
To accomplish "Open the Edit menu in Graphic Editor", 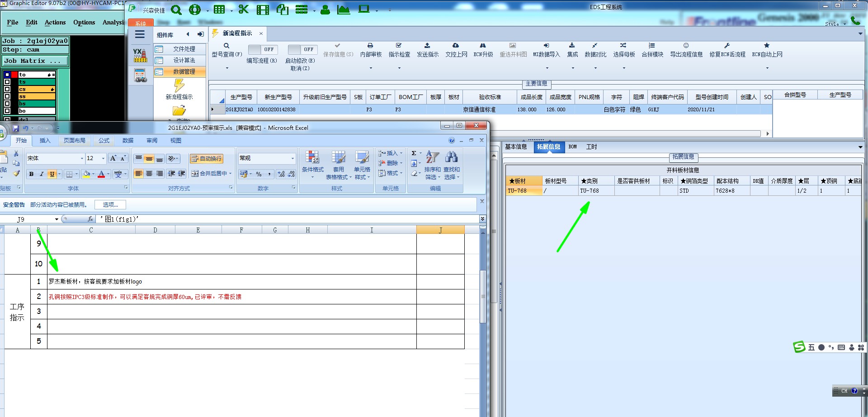I will click(x=32, y=22).
